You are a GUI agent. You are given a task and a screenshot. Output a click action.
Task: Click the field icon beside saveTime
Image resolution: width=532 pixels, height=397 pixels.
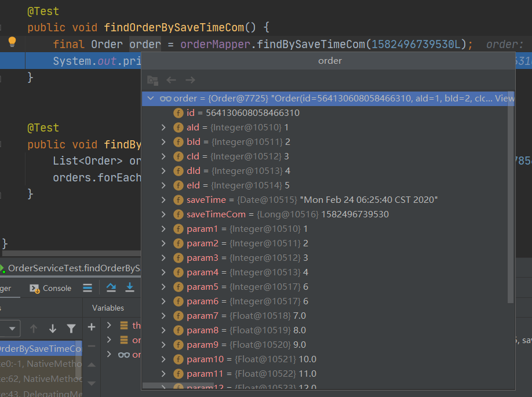[178, 200]
